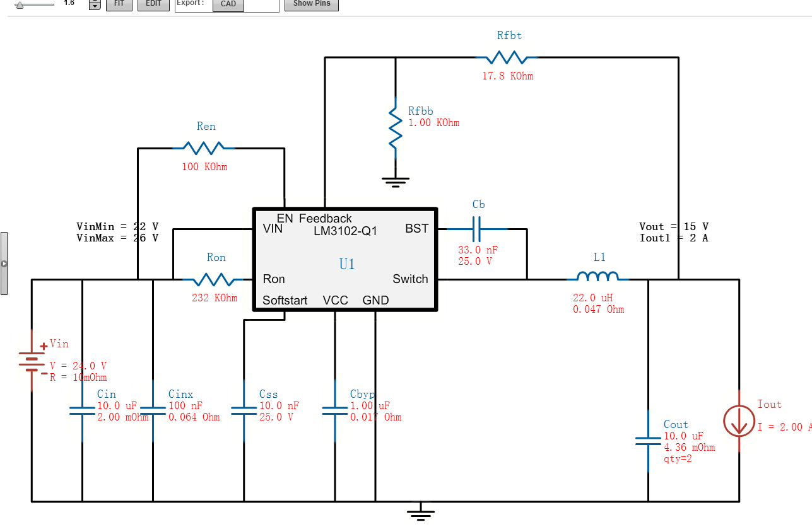
Task: Click the Rfbt name label
Action: 509,36
